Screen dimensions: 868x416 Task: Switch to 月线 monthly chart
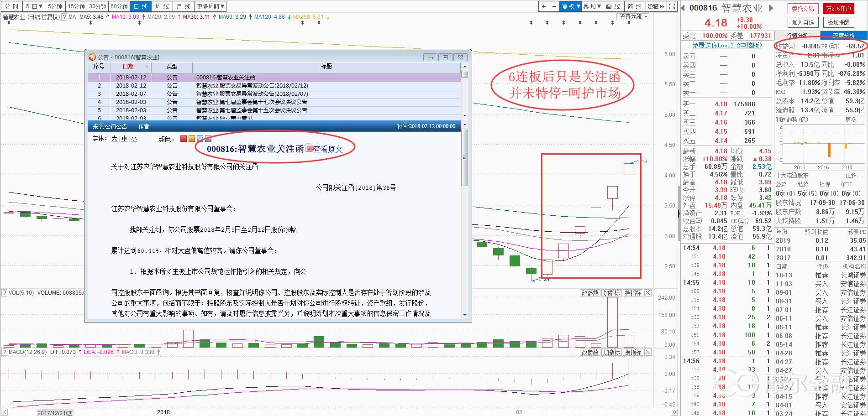184,6
